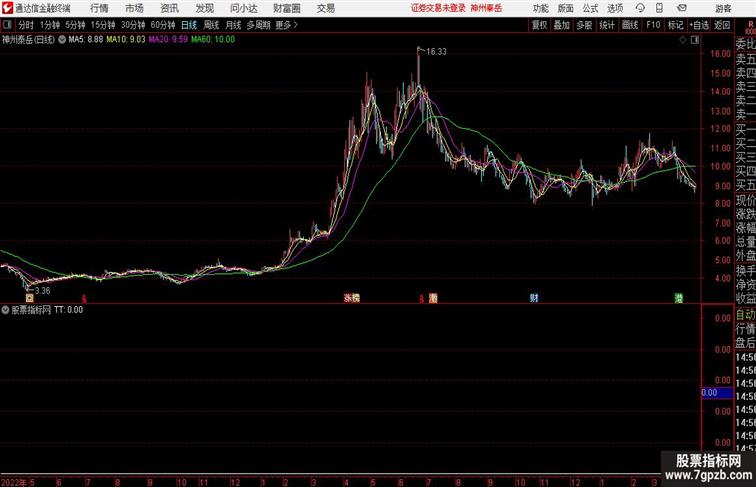Click the 2022年 label on time axis
This screenshot has width=756, height=487.
click(x=14, y=482)
